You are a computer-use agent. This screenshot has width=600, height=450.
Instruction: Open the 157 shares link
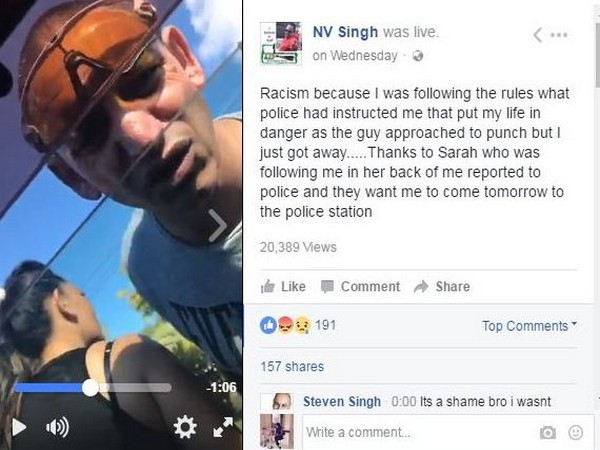click(x=292, y=367)
